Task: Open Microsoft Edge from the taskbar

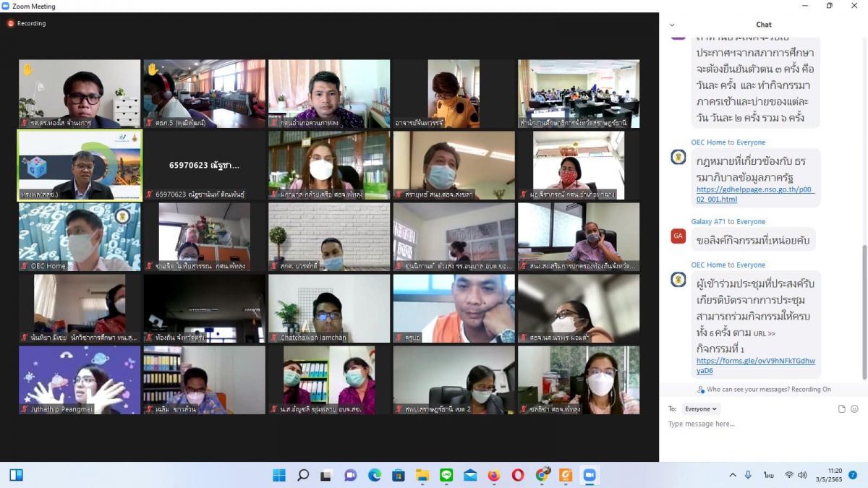Action: point(374,475)
